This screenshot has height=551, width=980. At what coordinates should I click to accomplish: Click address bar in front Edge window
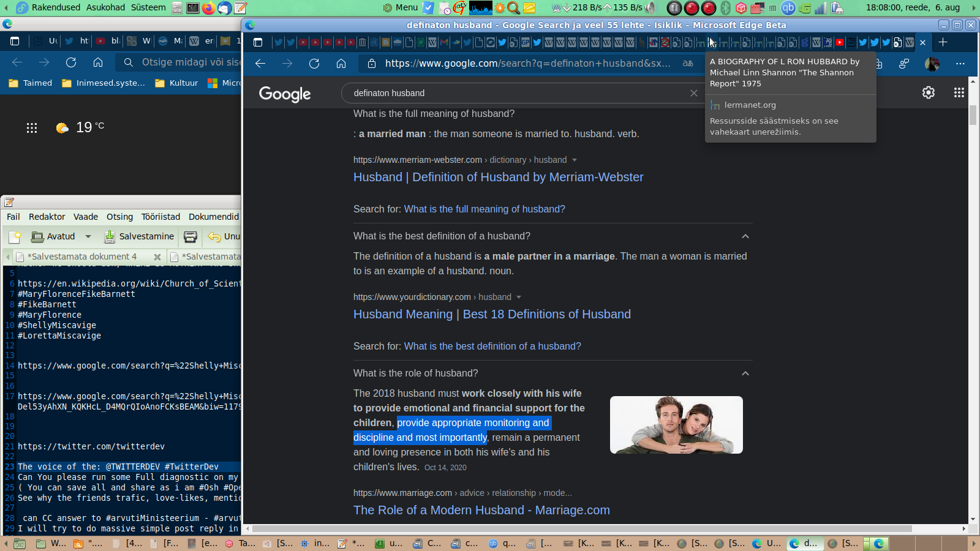[527, 63]
